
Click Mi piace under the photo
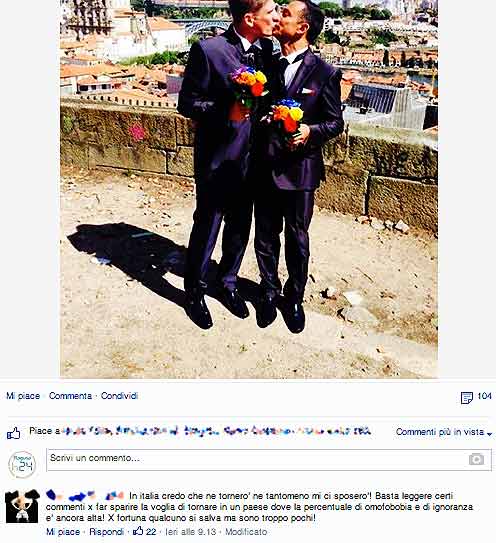tap(23, 396)
